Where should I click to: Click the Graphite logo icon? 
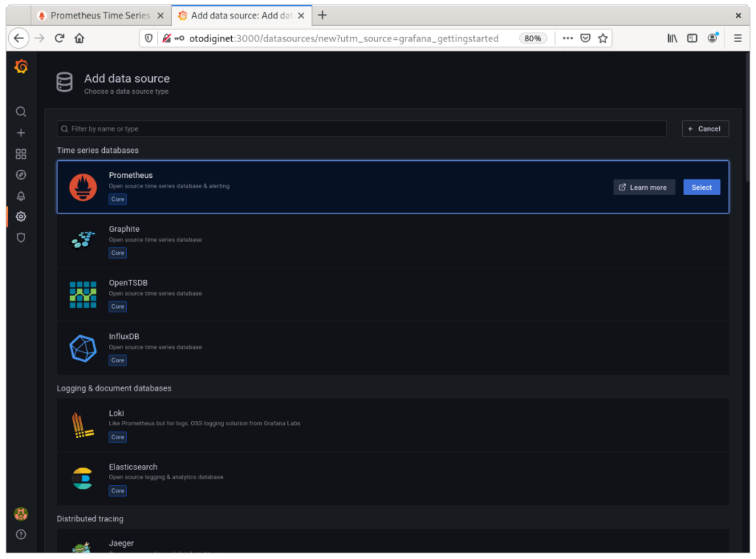click(x=83, y=240)
